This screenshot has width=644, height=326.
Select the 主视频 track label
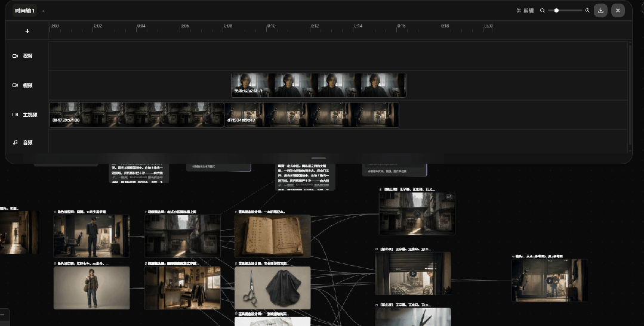click(x=30, y=115)
